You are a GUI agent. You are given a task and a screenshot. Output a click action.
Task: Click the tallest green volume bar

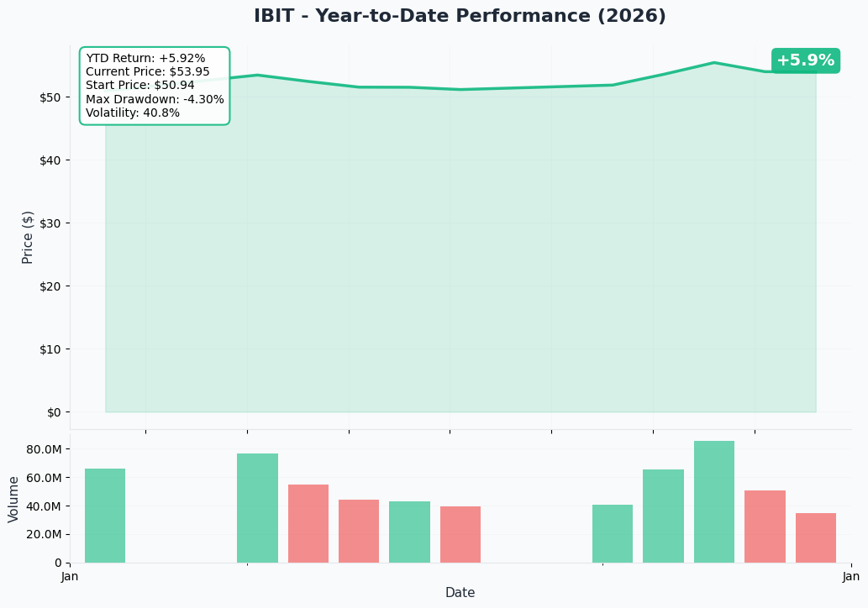click(x=714, y=502)
